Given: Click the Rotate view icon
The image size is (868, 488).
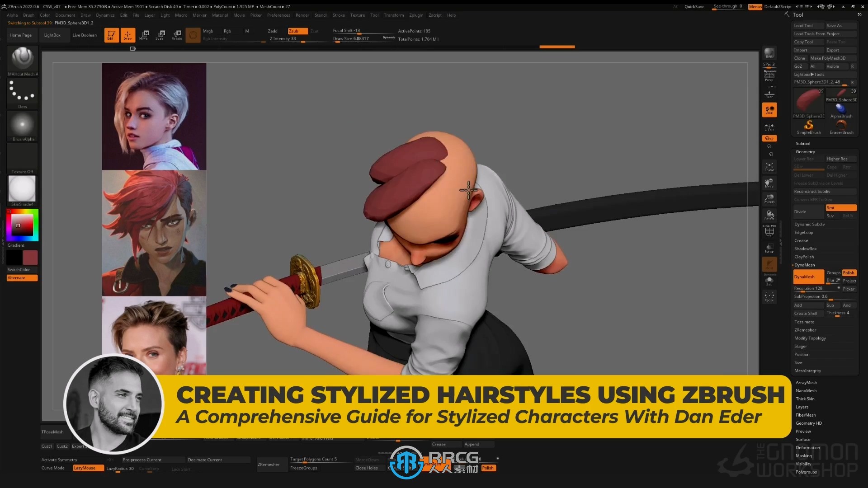Looking at the screenshot, I should (x=769, y=215).
